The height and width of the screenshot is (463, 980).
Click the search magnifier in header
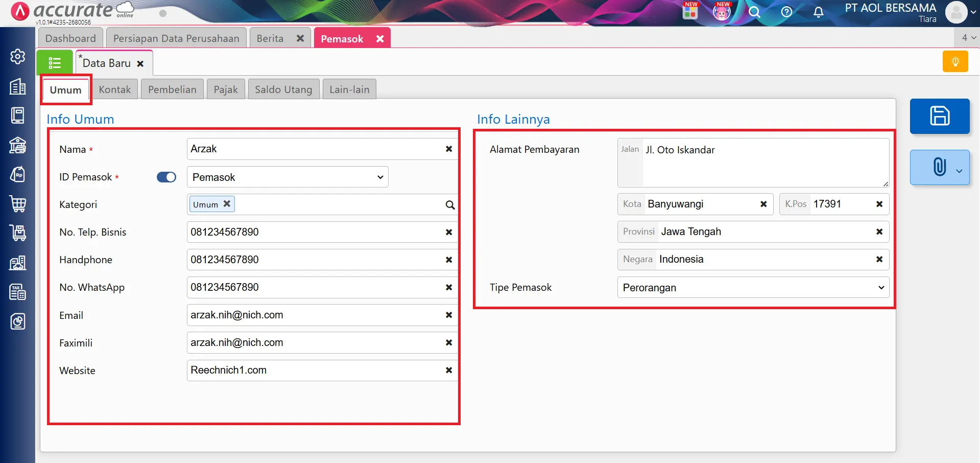coord(754,12)
